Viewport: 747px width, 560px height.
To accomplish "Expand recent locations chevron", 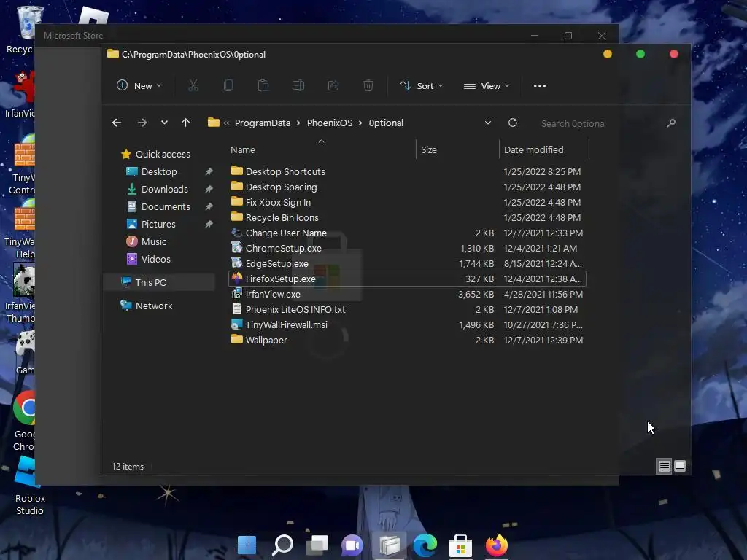I will pos(164,122).
